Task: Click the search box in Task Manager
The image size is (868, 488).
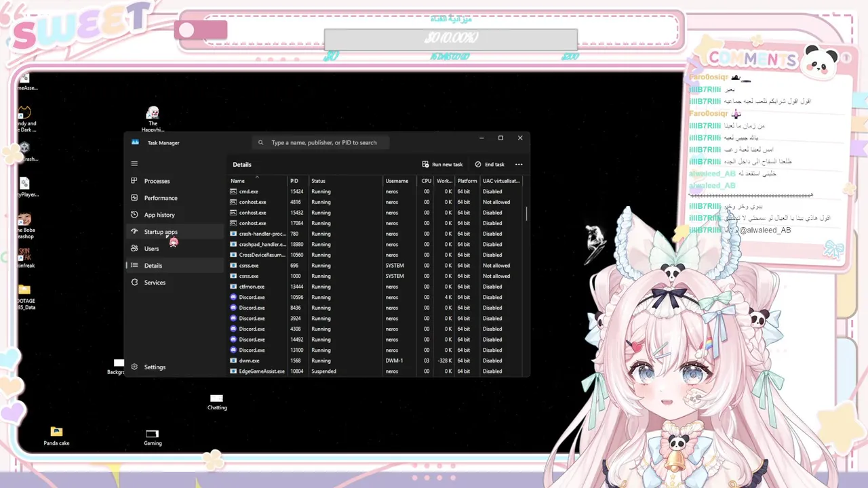Action: 322,142
